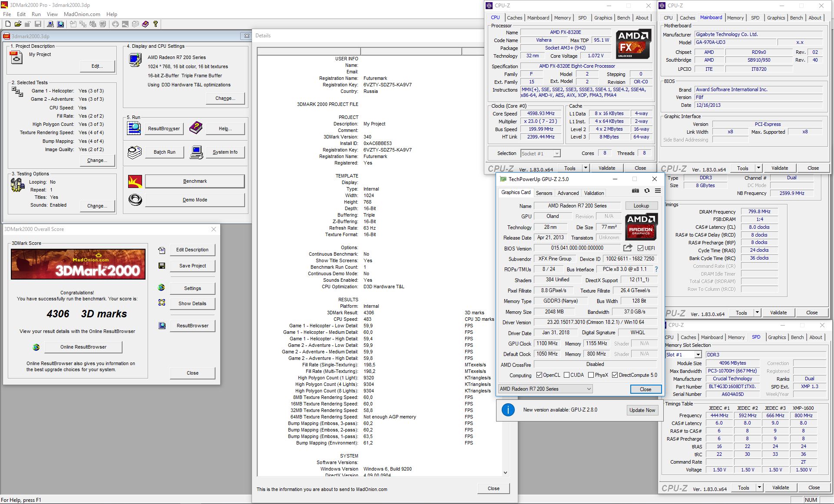The width and height of the screenshot is (834, 504).
Task: Switch to the Advanced tab in GPU-Z
Action: (x=568, y=193)
